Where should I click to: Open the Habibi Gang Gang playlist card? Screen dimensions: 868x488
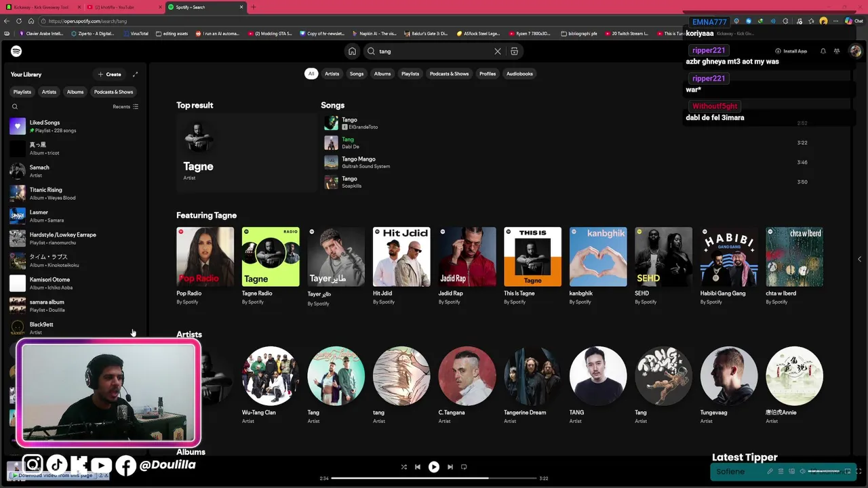point(729,266)
